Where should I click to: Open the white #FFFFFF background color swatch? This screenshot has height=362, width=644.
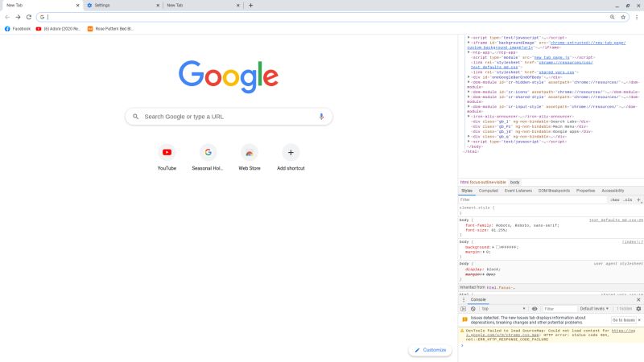(x=497, y=247)
